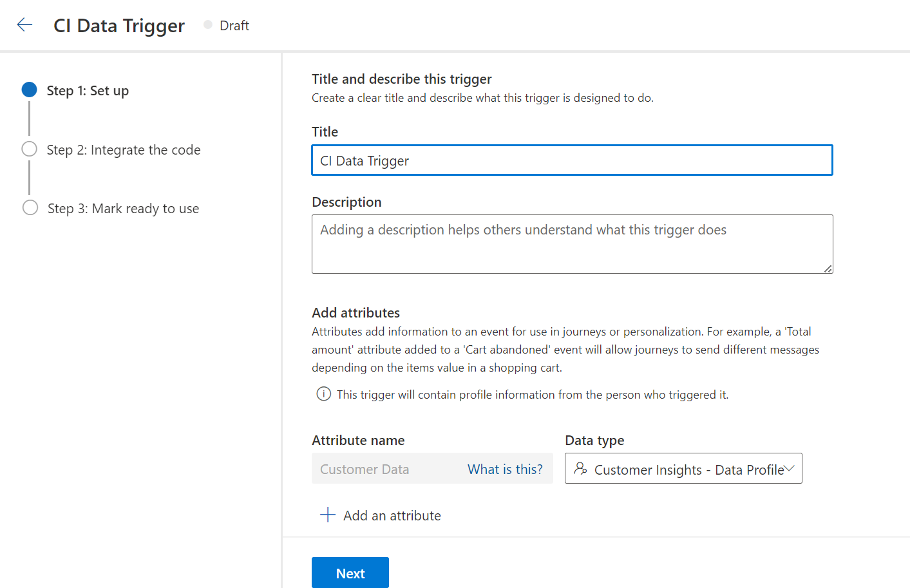Click the Step 3 empty circle indicator
Image resolution: width=910 pixels, height=588 pixels.
(x=29, y=207)
